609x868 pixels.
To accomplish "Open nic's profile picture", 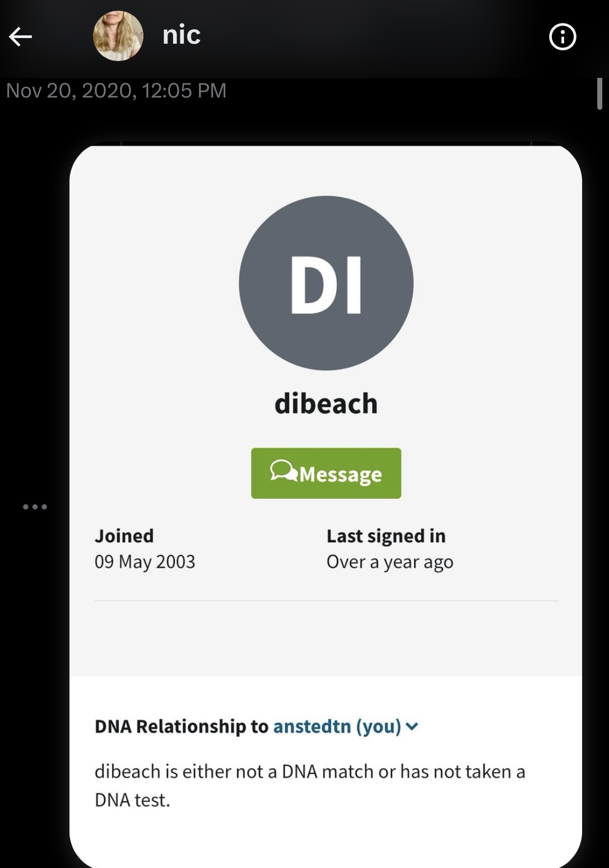I will click(x=118, y=36).
